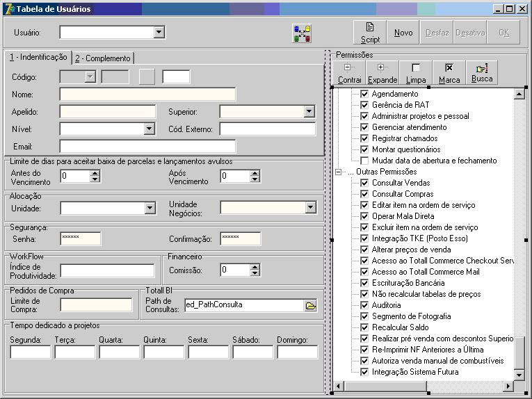
Task: Click the colored network diagram icon
Action: (302, 33)
